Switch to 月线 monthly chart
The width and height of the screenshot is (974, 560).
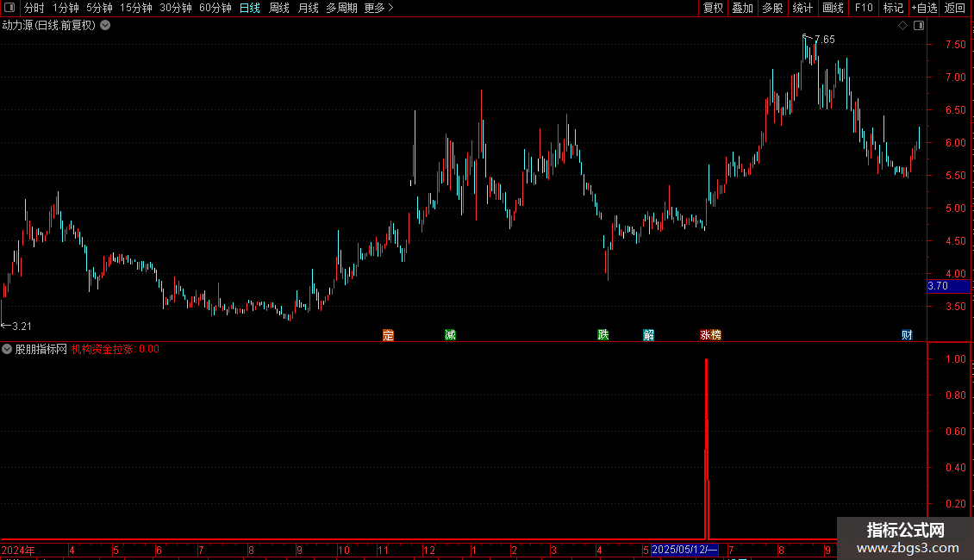308,8
